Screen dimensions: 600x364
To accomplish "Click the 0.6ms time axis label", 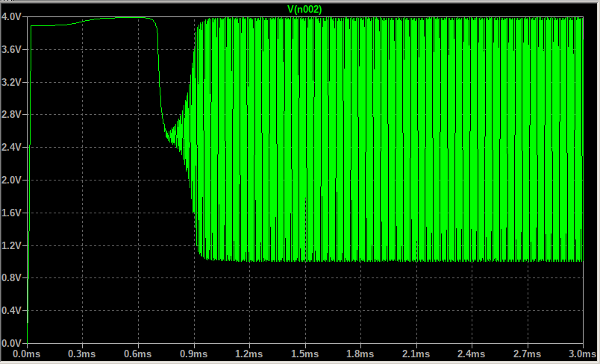I will coord(138,354).
